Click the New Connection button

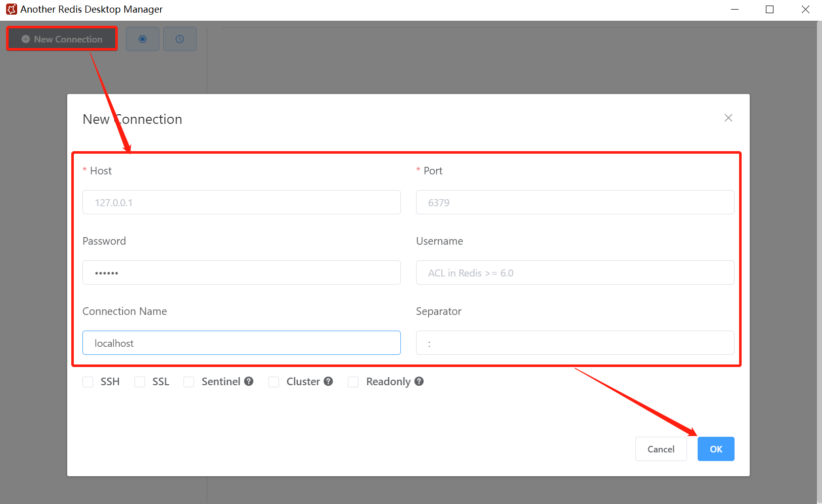coord(62,39)
